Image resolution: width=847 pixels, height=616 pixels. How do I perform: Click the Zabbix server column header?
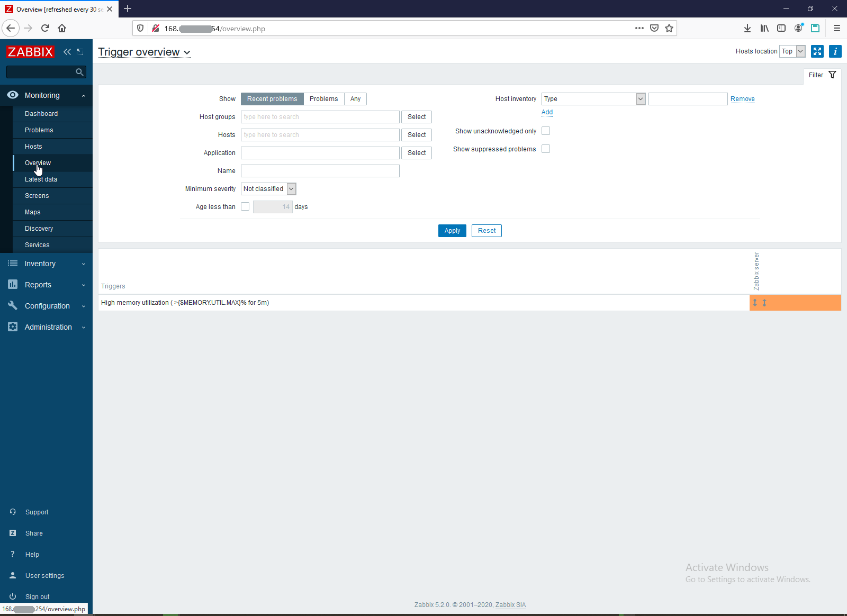(756, 271)
